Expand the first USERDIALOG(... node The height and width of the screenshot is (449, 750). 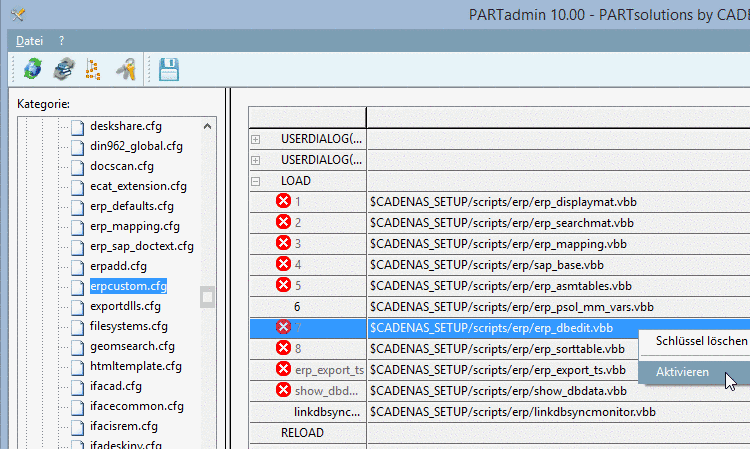(255, 139)
